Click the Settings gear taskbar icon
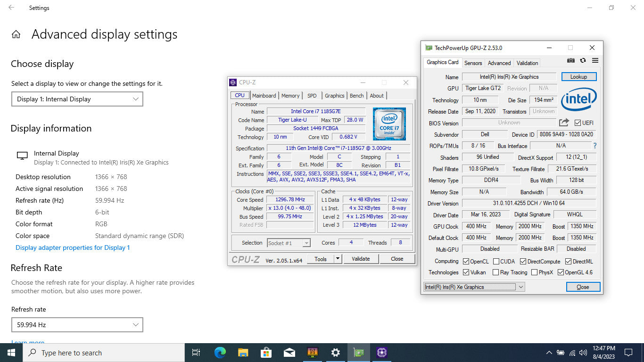The height and width of the screenshot is (362, 644). (335, 353)
